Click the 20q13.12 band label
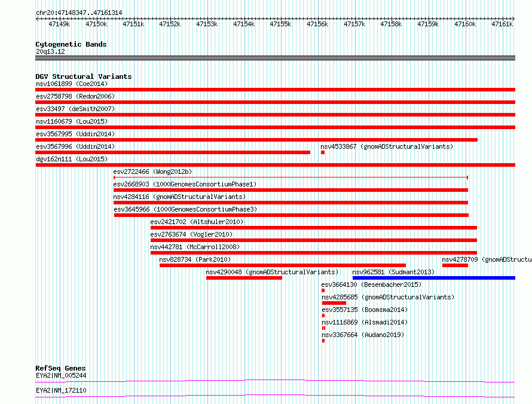Screen dimensions: 532x404 (x=50, y=51)
